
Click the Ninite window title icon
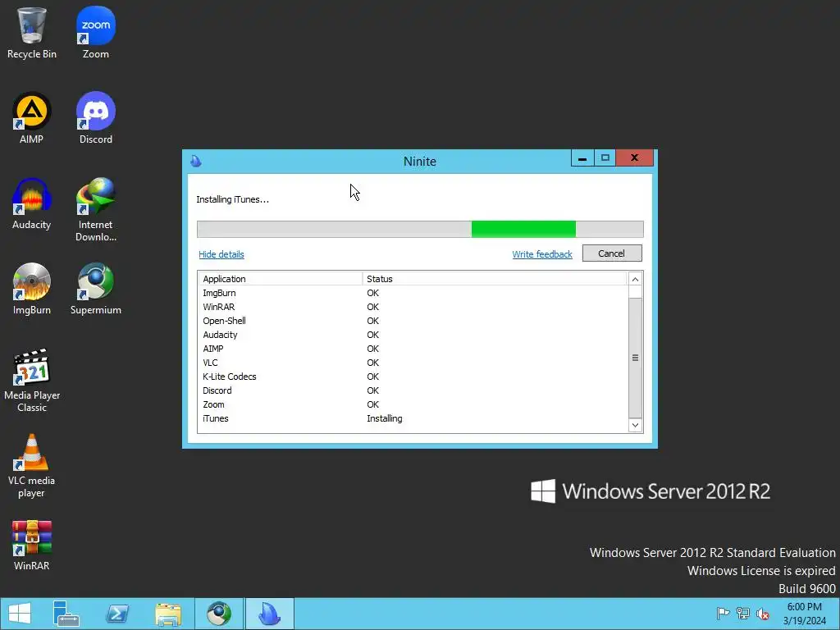[x=196, y=161]
